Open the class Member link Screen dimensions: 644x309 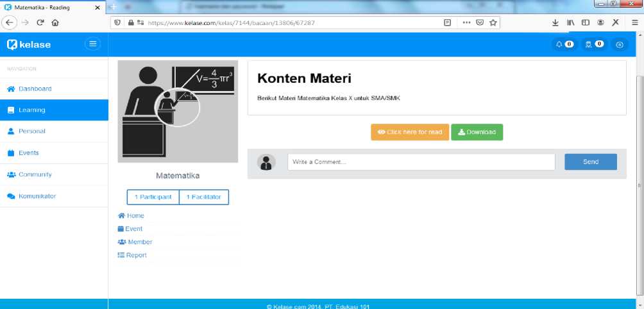pyautogui.click(x=135, y=242)
